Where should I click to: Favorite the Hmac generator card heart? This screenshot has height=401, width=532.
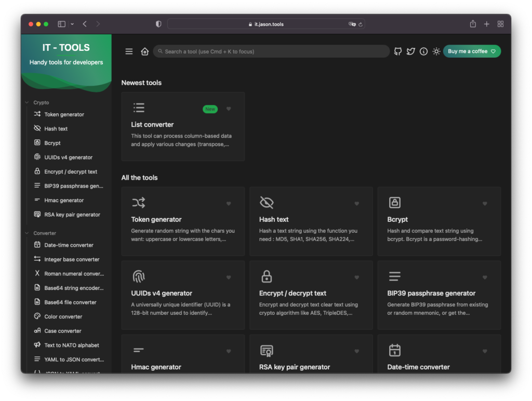click(229, 352)
